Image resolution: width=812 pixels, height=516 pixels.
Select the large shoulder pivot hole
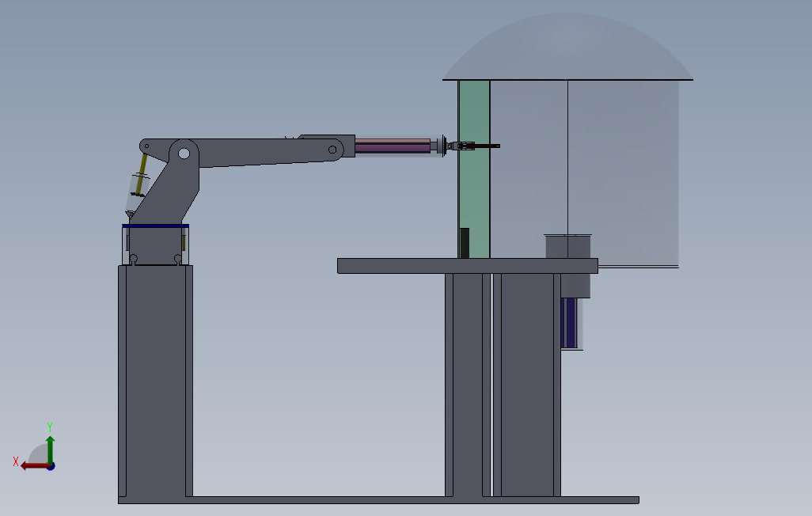click(x=184, y=154)
